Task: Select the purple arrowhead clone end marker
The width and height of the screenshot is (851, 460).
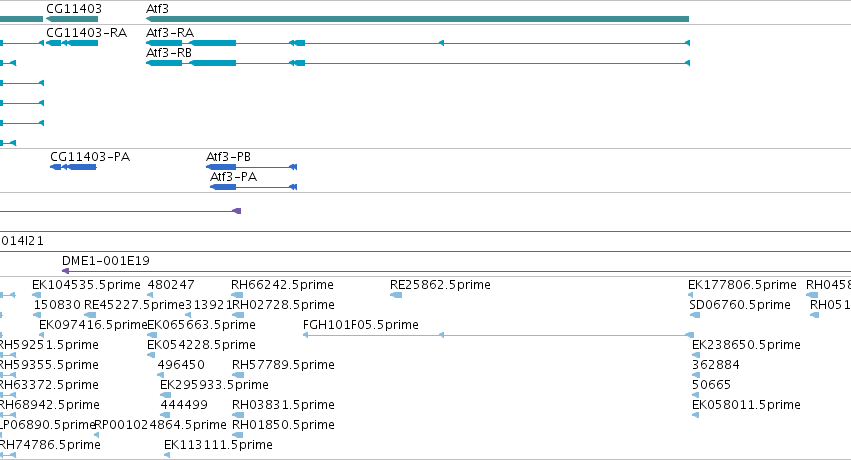Action: tap(237, 211)
